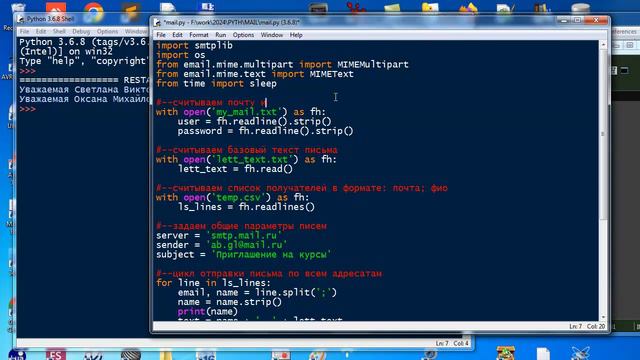Click the Google Chrome desktop icon
Screen dimensions: 640x360
click(93, 11)
